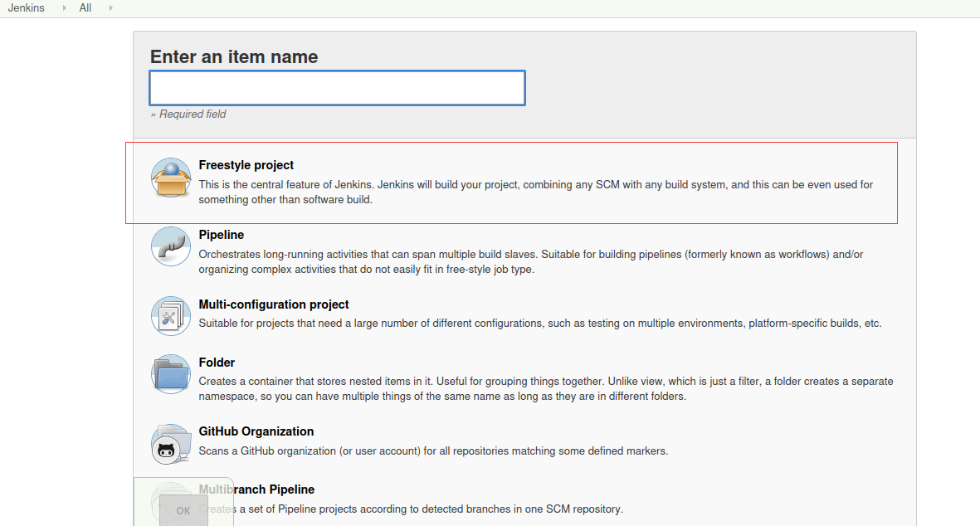Select the blue Folder icon
The image size is (980, 526).
pyautogui.click(x=171, y=374)
